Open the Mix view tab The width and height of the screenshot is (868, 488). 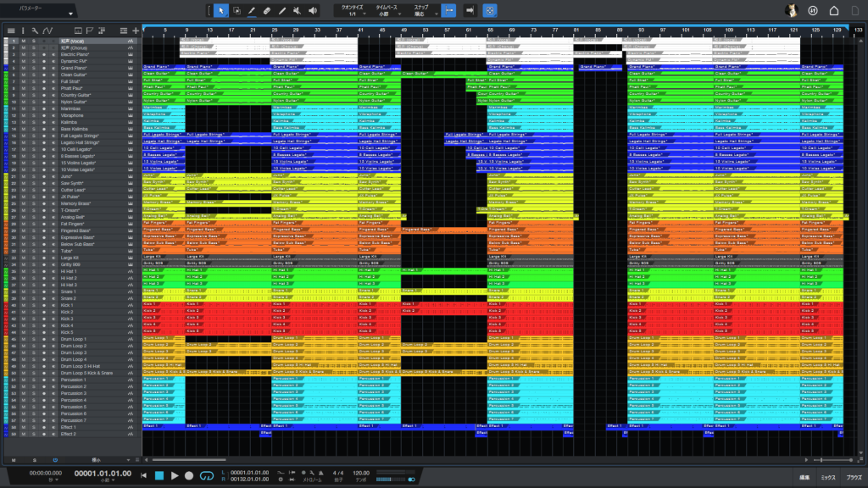(x=827, y=478)
